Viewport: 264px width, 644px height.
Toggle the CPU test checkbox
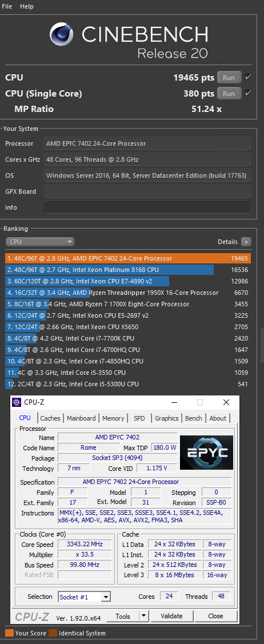(x=248, y=77)
